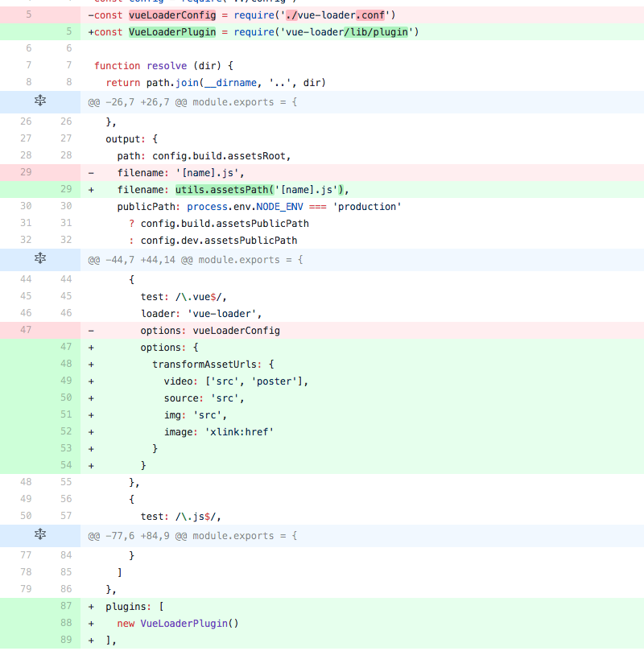The height and width of the screenshot is (651, 644).
Task: Click the added line "new VueLoaderPlugin()"
Action: 178,624
